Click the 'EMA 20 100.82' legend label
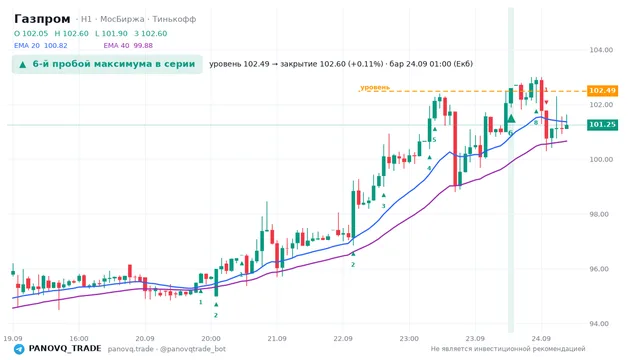This screenshot has width=640, height=360. point(40,46)
